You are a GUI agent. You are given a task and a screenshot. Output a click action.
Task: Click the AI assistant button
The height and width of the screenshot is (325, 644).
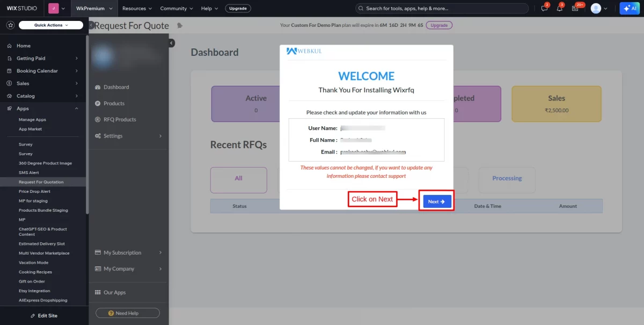[628, 8]
